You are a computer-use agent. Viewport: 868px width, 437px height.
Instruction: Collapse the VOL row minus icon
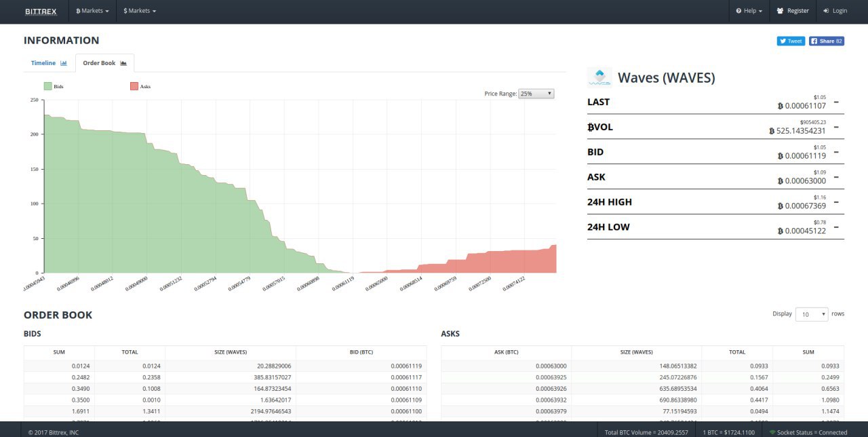tap(836, 127)
